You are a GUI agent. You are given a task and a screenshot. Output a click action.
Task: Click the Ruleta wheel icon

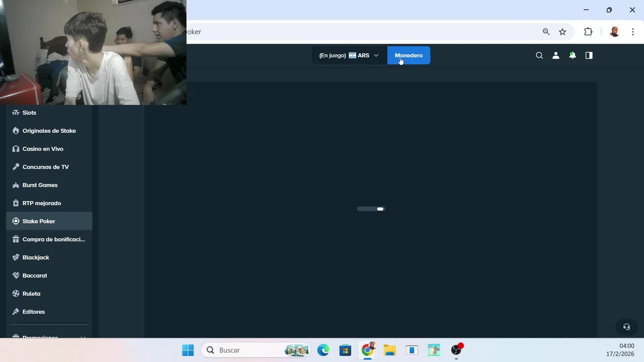pos(16,294)
